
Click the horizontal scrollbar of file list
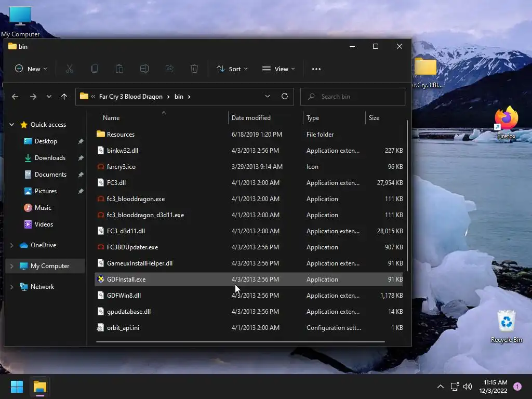click(x=241, y=342)
